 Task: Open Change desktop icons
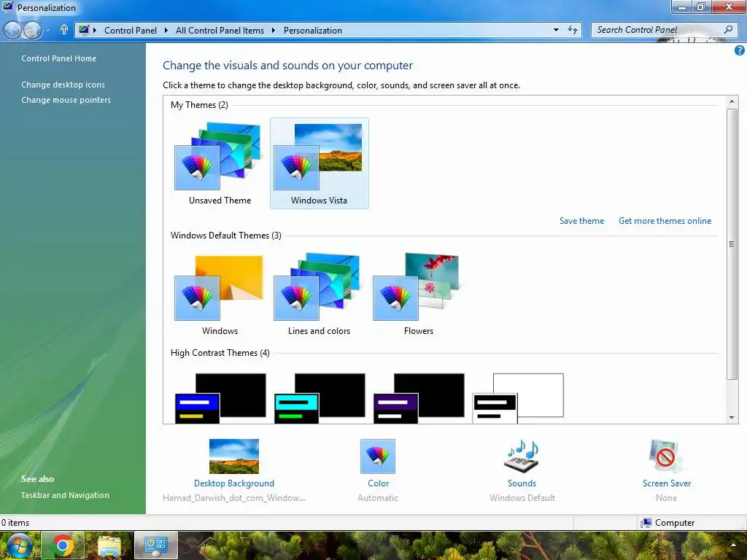pos(63,85)
